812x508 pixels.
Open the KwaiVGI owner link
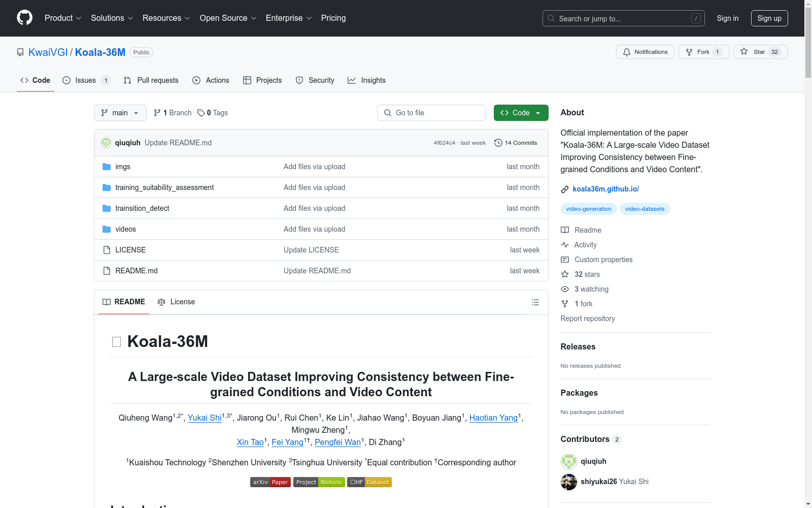point(48,52)
